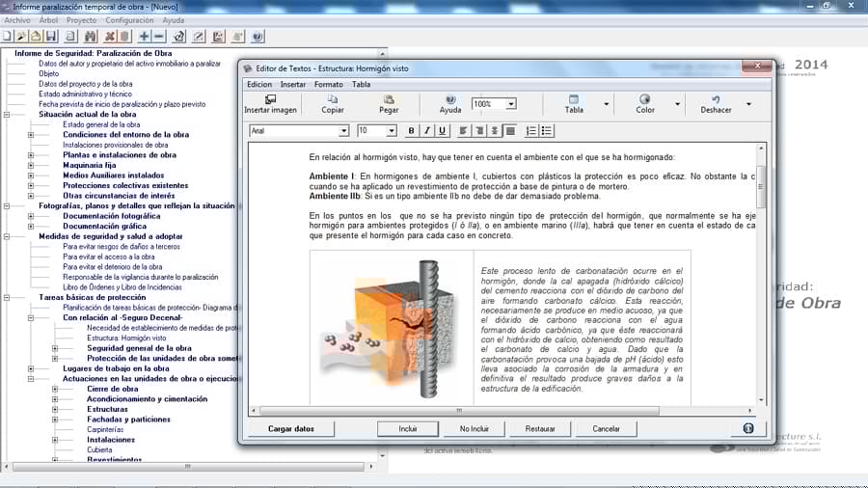This screenshot has height=488, width=868.
Task: Open the 100% zoom dropdown
Action: click(x=511, y=104)
